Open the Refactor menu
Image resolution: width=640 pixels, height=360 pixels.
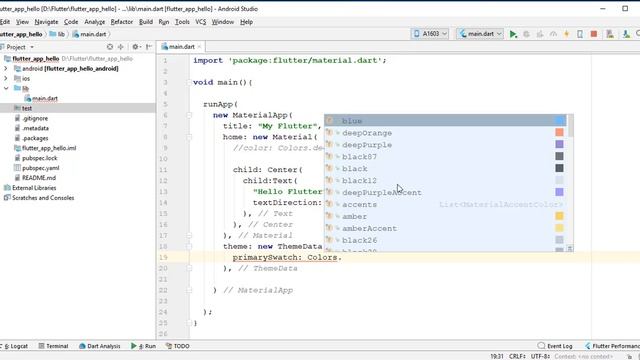click(x=122, y=22)
